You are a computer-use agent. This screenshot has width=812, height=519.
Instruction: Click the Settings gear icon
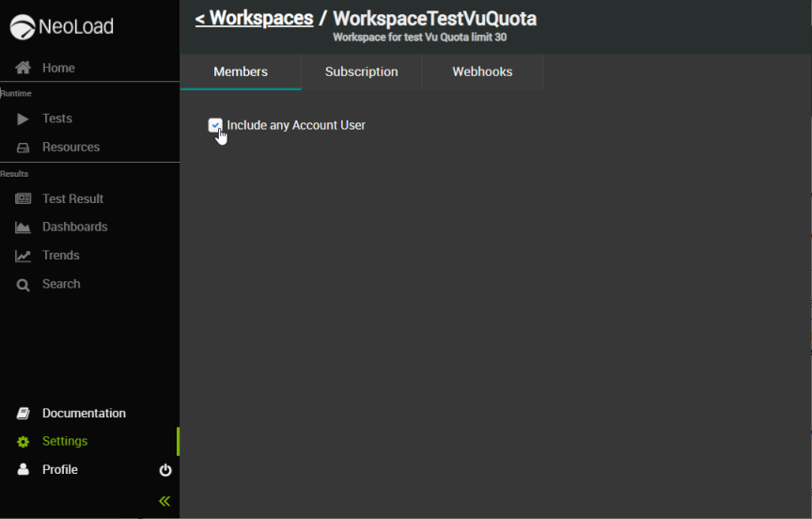[x=23, y=442]
